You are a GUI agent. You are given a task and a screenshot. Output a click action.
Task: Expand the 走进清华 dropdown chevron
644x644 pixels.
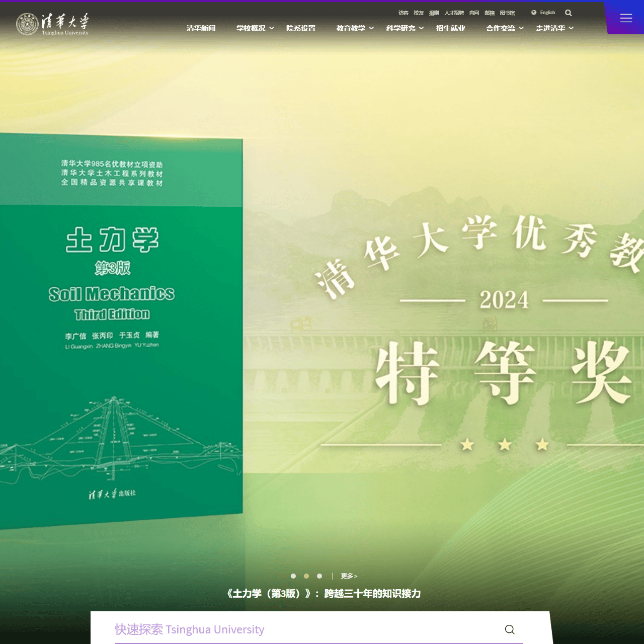[x=571, y=28]
